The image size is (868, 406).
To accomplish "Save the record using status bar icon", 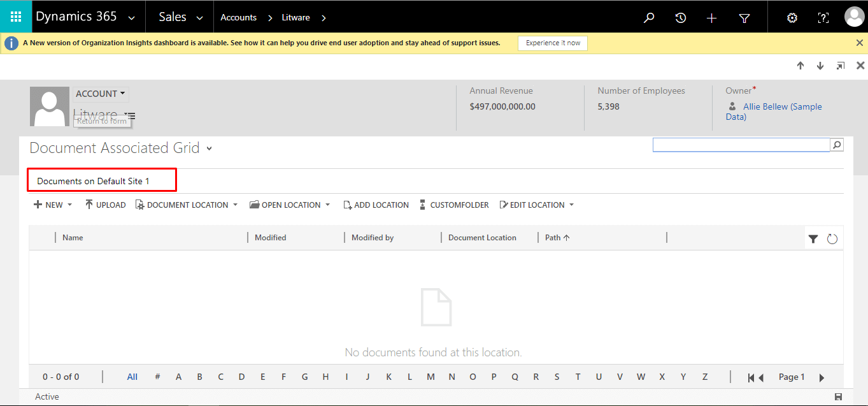I will pyautogui.click(x=838, y=397).
